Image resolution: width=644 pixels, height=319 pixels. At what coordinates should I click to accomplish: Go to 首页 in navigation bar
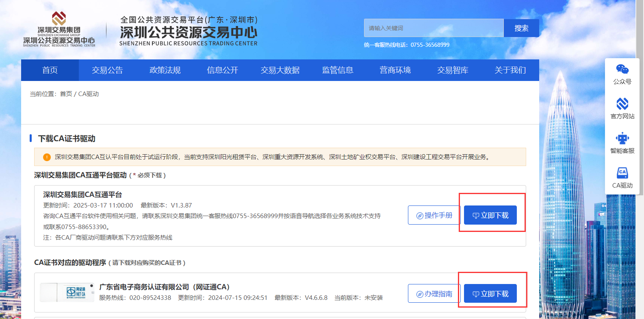tap(50, 70)
